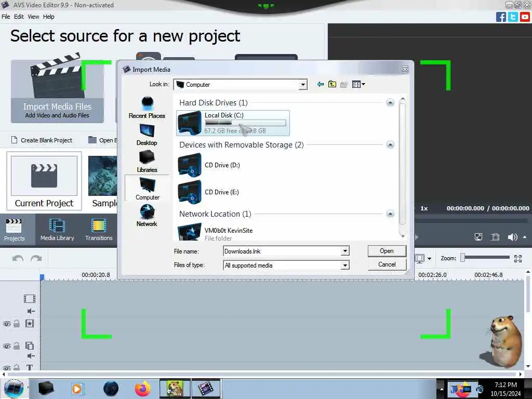Open AVS Video Editor taskbar button
Image resolution: width=532 pixels, height=399 pixels.
(206, 389)
